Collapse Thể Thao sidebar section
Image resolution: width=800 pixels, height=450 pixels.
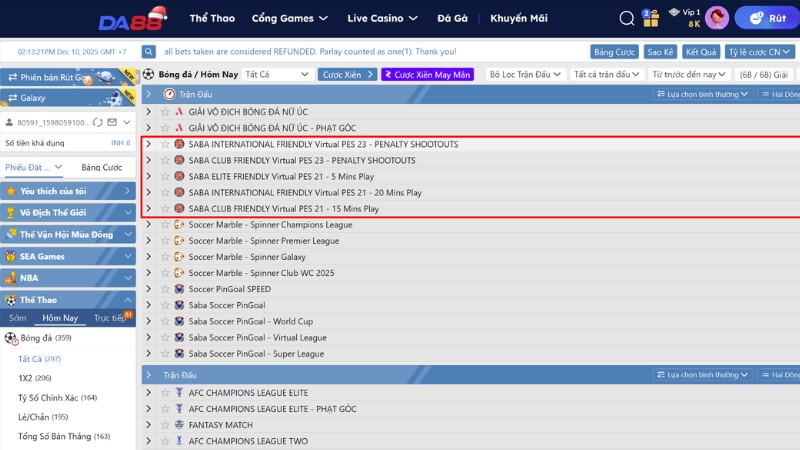pyautogui.click(x=68, y=300)
